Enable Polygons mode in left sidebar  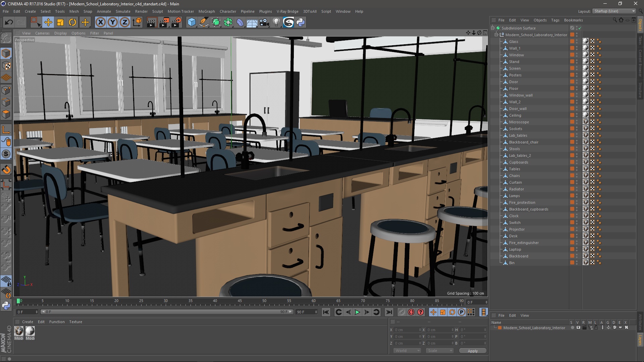click(x=6, y=114)
